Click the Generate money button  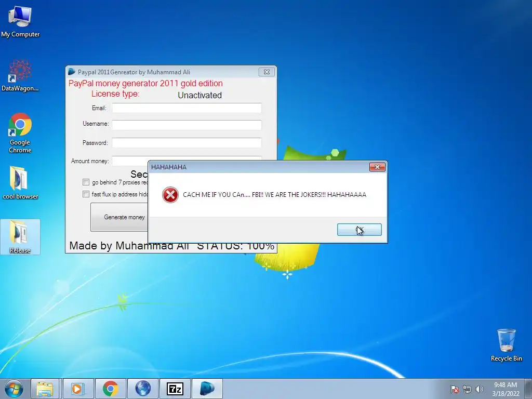tap(119, 217)
